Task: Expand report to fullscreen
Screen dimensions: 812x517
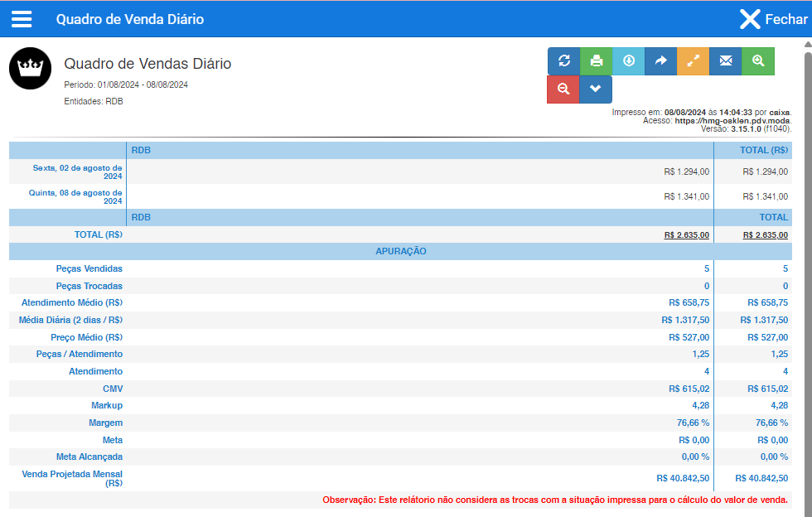Action: (x=693, y=60)
